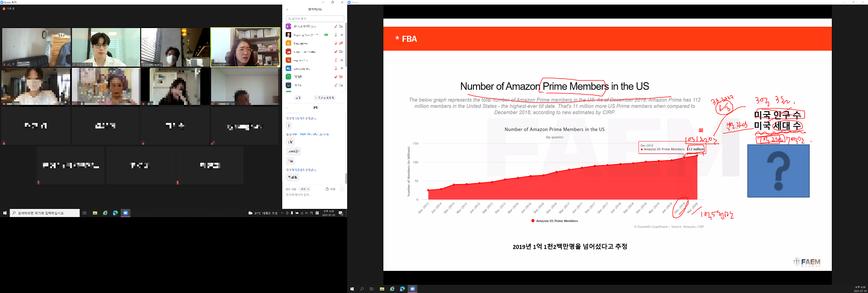The width and height of the screenshot is (868, 293).
Task: Click the text '미국 인구 수'
Action: pyautogui.click(x=778, y=115)
